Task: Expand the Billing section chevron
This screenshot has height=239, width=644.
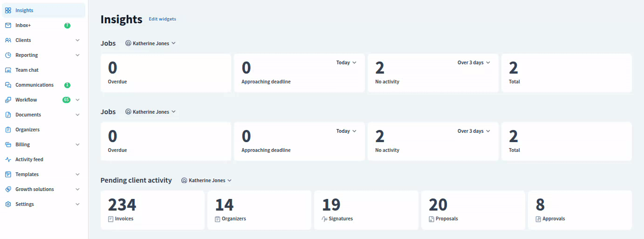Action: (77, 144)
